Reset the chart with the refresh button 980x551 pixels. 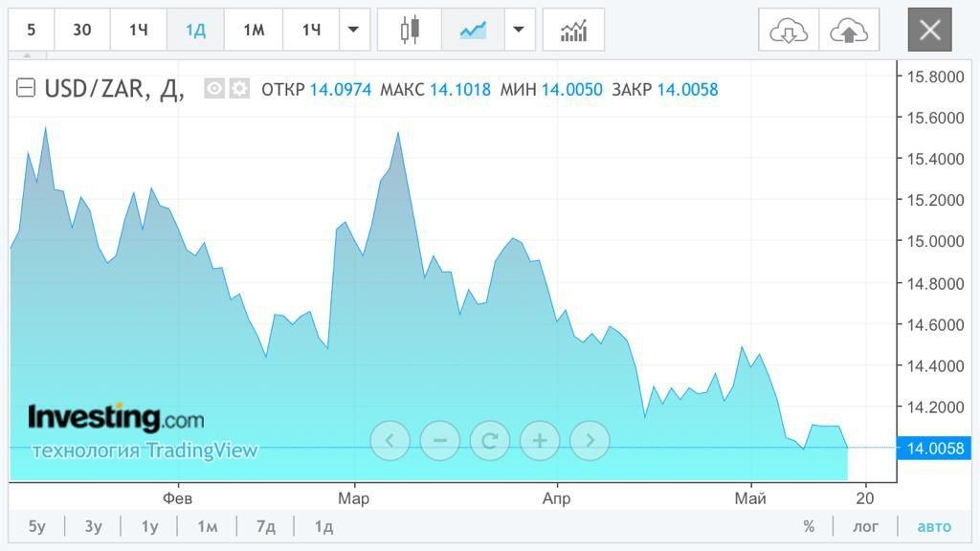click(489, 440)
